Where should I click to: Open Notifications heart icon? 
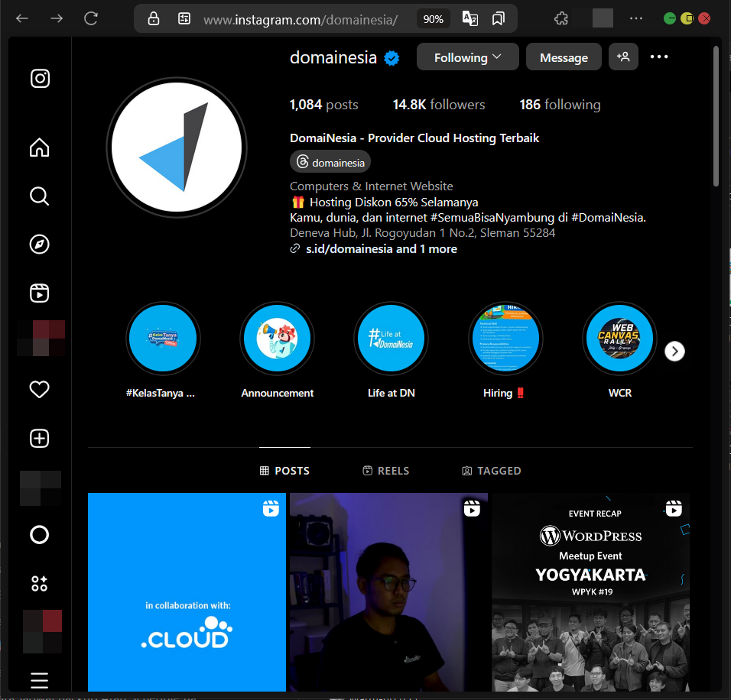[40, 389]
